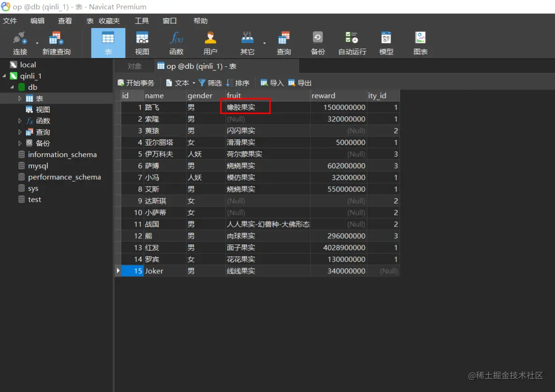Viewport: 555px width, 392px height.
Task: Select the op @db (qinli_1) table tab
Action: pyautogui.click(x=227, y=66)
